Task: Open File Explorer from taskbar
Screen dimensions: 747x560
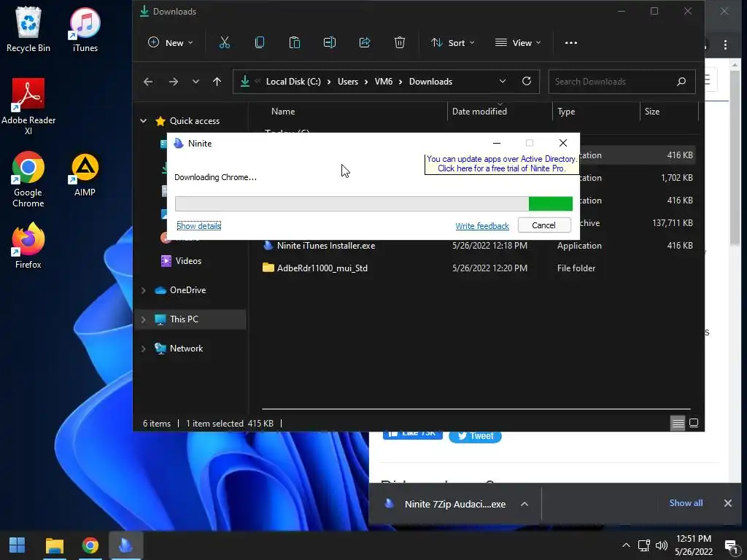Action: pyautogui.click(x=54, y=545)
